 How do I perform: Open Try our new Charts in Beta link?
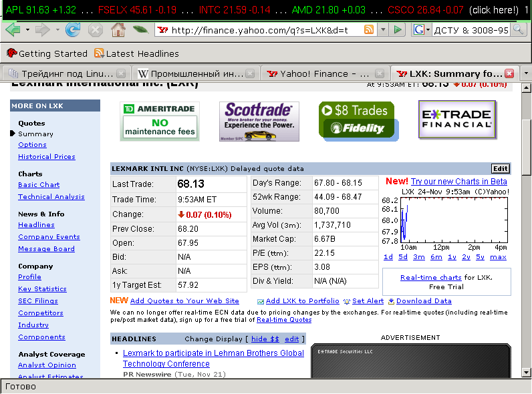[x=458, y=182]
